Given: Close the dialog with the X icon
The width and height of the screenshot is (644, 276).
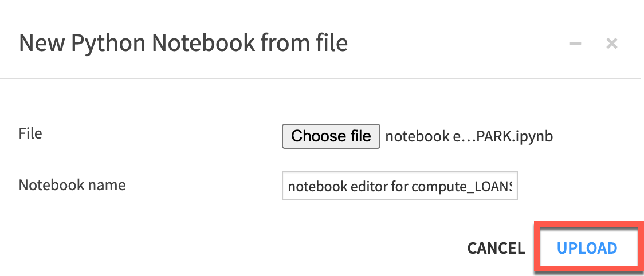Looking at the screenshot, I should tap(611, 44).
